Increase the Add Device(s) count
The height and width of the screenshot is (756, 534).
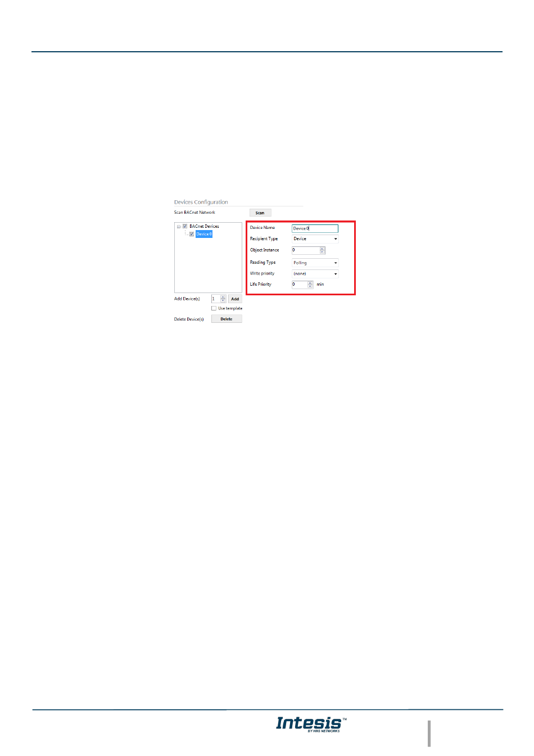(223, 297)
